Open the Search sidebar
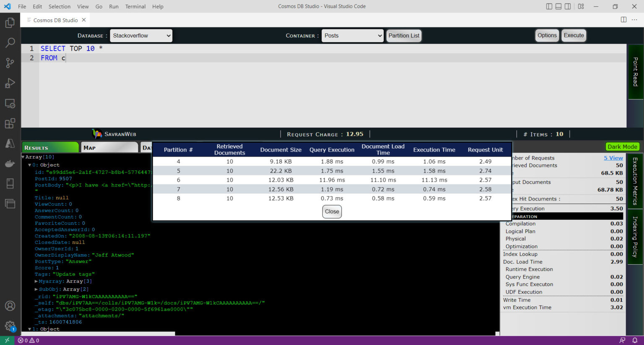The width and height of the screenshot is (644, 345). point(10,42)
